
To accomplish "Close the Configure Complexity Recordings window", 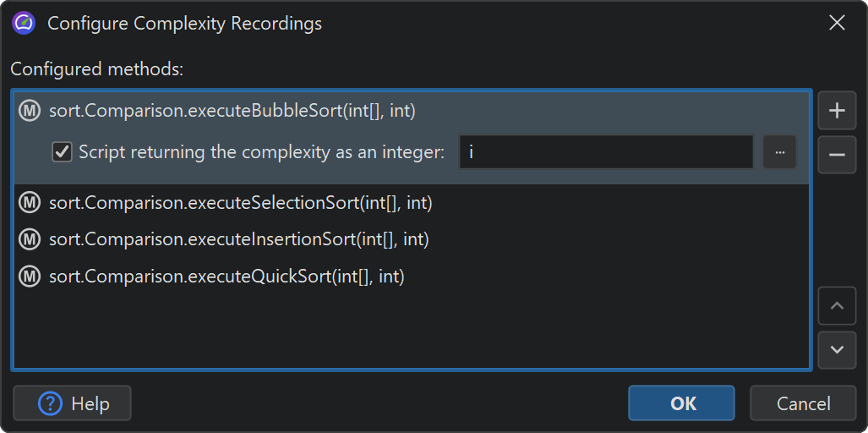I will (x=837, y=23).
